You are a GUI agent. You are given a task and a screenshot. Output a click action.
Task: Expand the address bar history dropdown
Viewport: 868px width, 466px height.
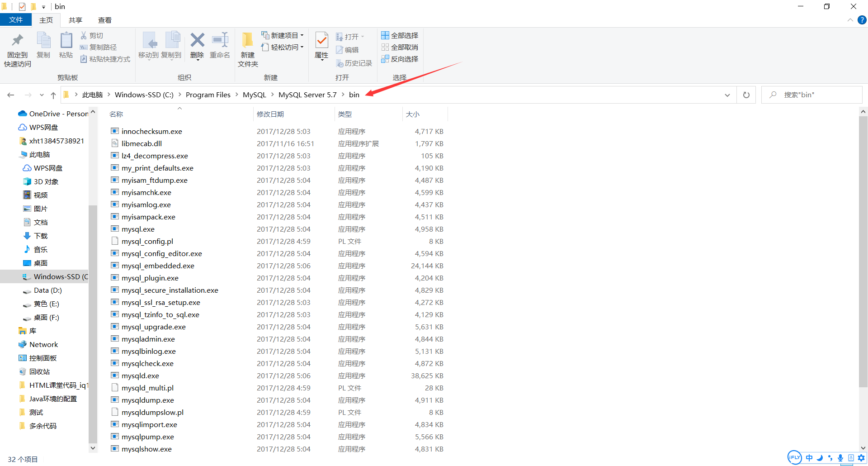tap(727, 95)
